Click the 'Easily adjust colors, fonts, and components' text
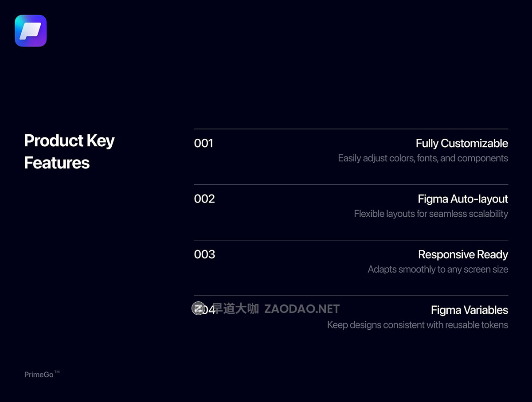Screen dimensions: 532x402 point(423,158)
